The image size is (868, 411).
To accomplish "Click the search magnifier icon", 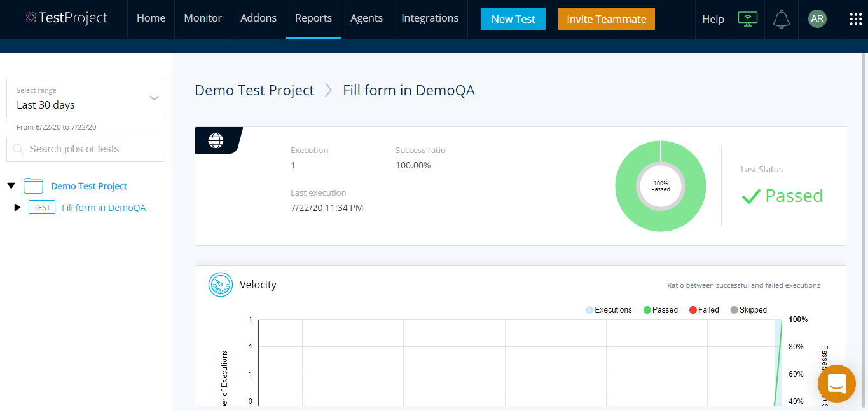I will point(18,149).
